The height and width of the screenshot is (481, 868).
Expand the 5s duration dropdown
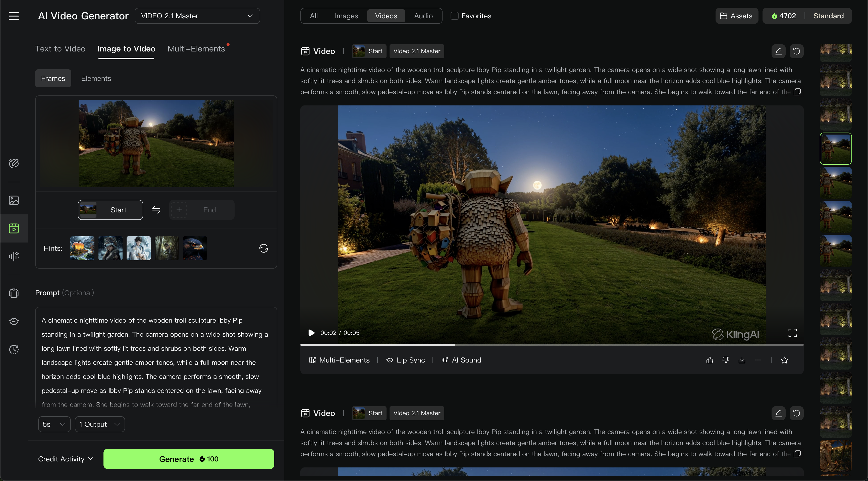pyautogui.click(x=54, y=425)
